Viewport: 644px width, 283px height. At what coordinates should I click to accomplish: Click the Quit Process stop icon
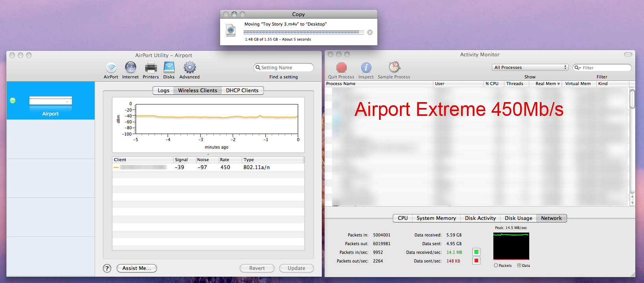[342, 67]
